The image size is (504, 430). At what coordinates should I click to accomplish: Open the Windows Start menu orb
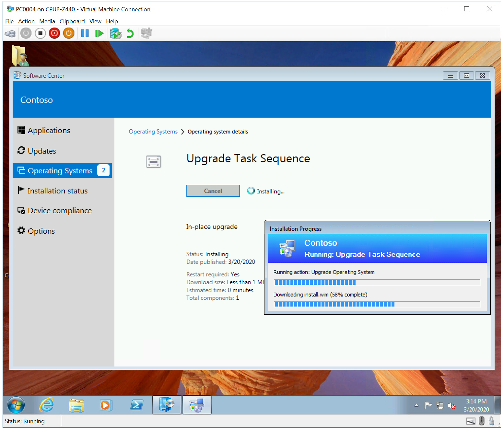click(x=16, y=405)
